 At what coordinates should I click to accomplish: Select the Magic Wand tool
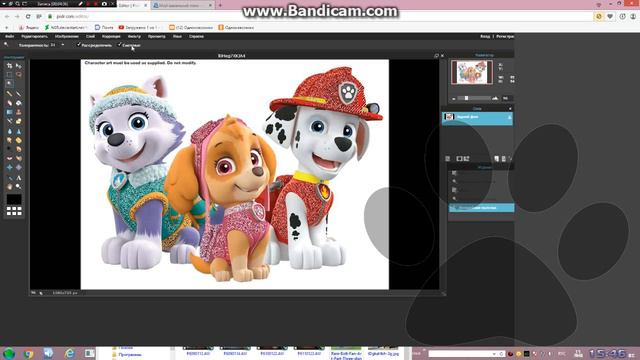[x=9, y=84]
